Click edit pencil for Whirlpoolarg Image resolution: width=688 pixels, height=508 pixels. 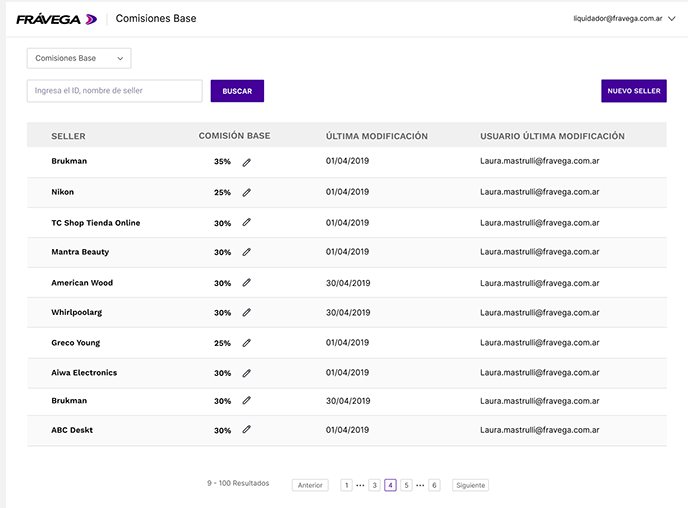(x=247, y=312)
